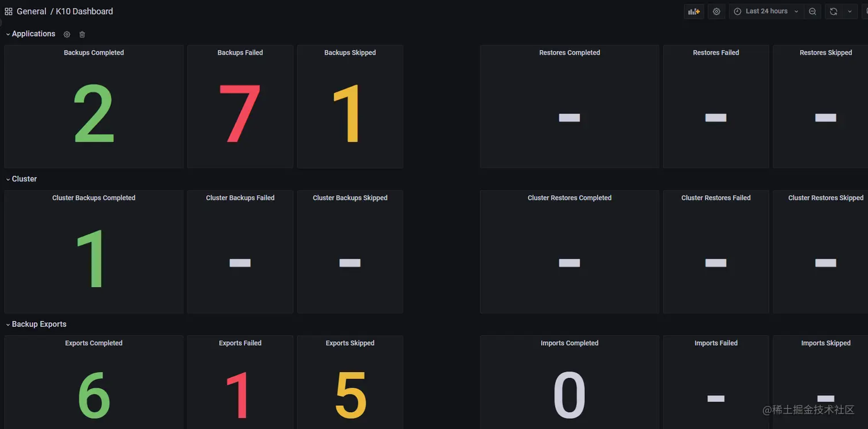
Task: Click the green 6 in Exports Completed
Action: pyautogui.click(x=94, y=395)
